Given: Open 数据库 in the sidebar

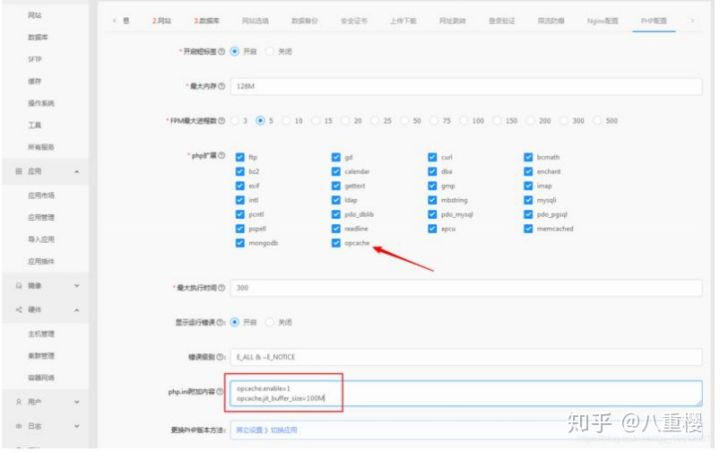Looking at the screenshot, I should point(38,37).
